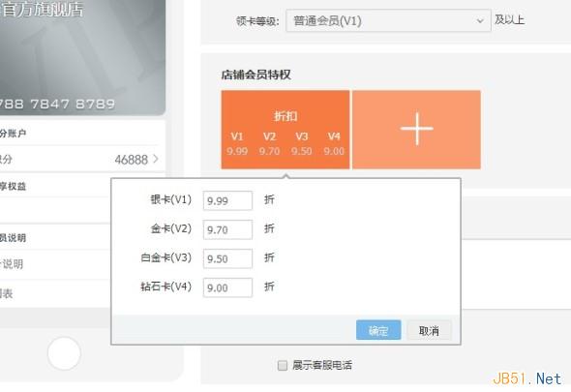Open the 领卡等级 dropdown showing 普通会员(V1)
The height and width of the screenshot is (392, 571).
[388, 20]
